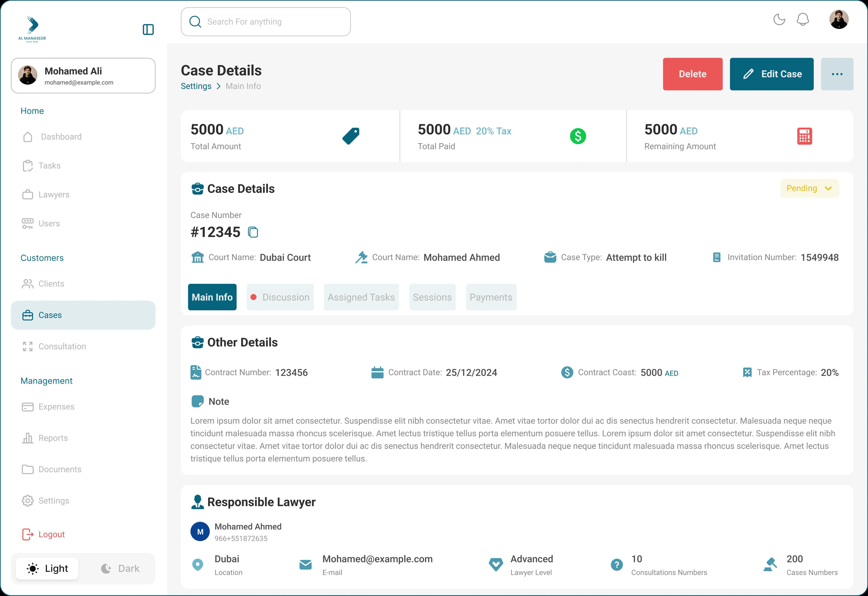The width and height of the screenshot is (868, 596).
Task: Click the price tag icon on the Total Amount card
Action: pos(351,136)
